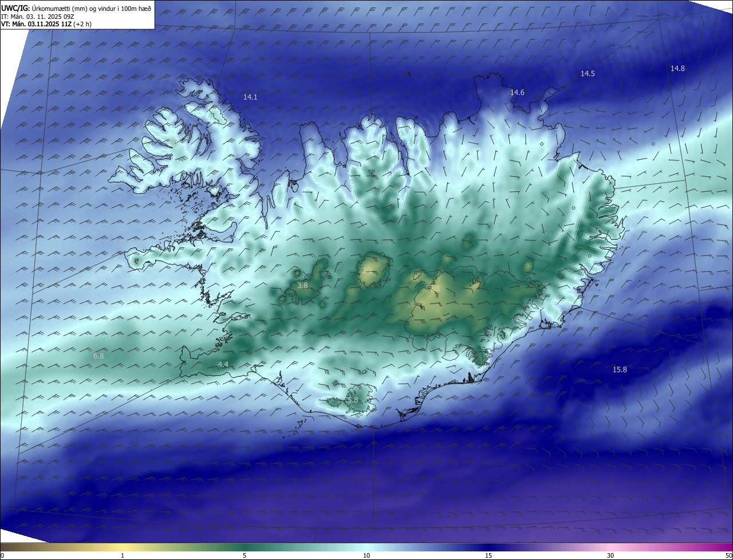Click the colorbar tick label 0

click(x=2, y=555)
